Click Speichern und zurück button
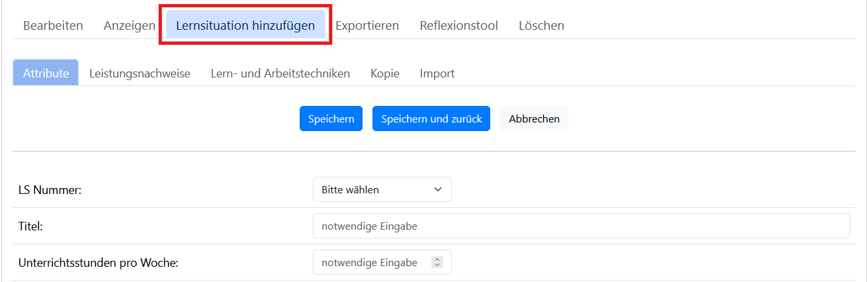This screenshot has height=282, width=868. coord(431,118)
